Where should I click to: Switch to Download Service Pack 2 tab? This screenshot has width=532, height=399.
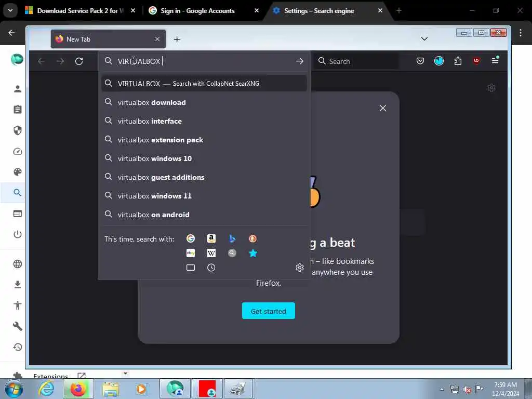[x=81, y=10]
